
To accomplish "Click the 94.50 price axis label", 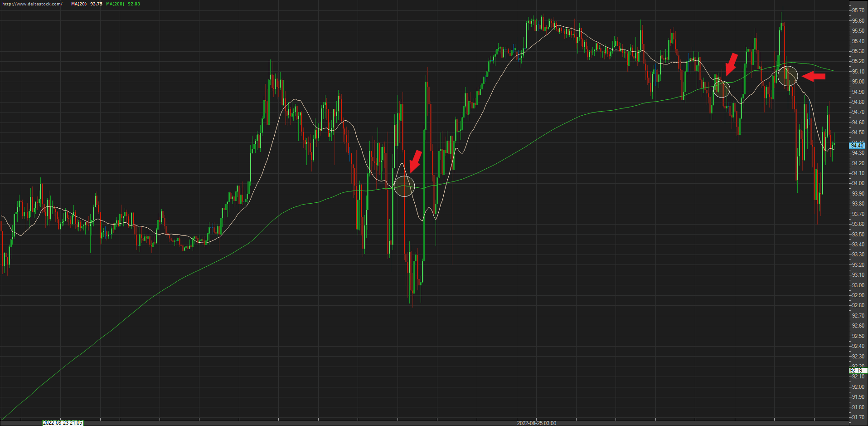I will [x=858, y=132].
